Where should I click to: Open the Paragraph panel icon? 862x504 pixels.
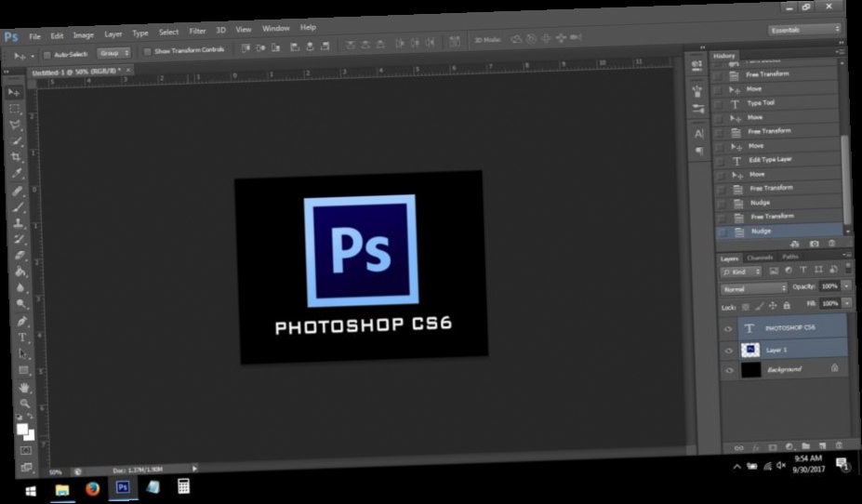699,152
